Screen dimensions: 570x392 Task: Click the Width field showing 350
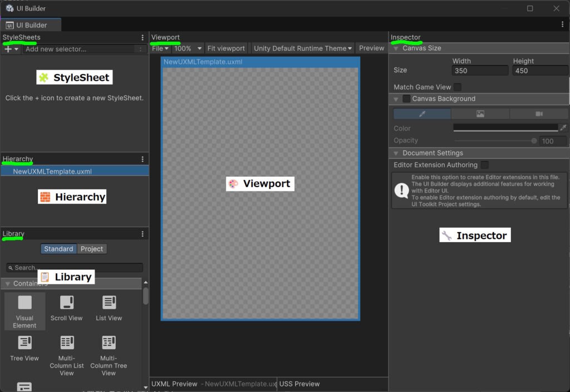480,71
